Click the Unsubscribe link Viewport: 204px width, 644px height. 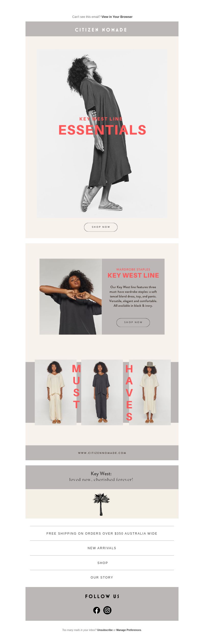tap(105, 630)
